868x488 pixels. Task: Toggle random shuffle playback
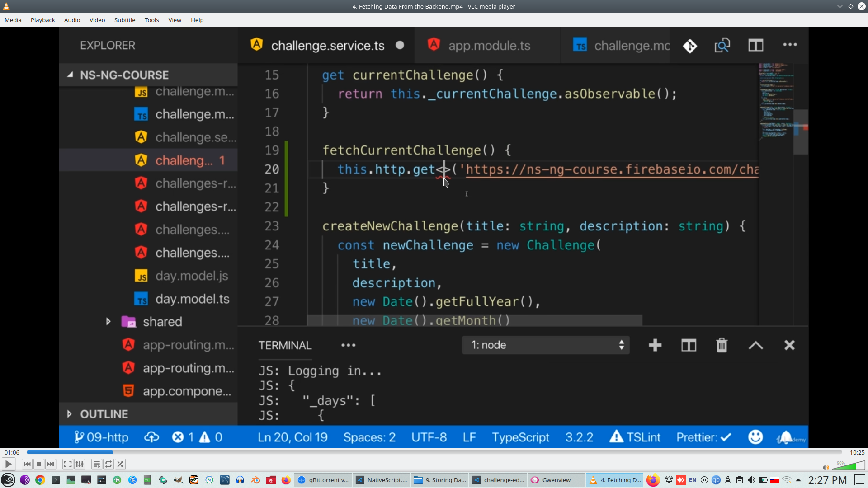(x=120, y=464)
